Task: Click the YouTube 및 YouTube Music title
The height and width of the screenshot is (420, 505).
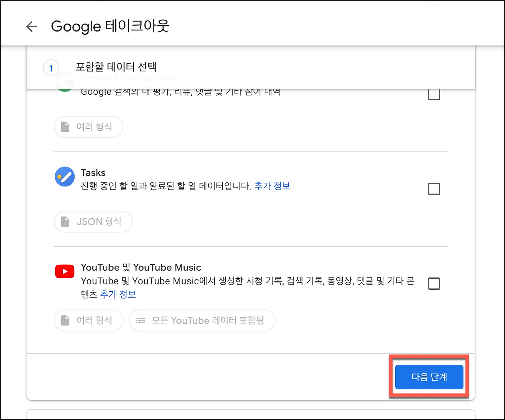Action: point(141,268)
